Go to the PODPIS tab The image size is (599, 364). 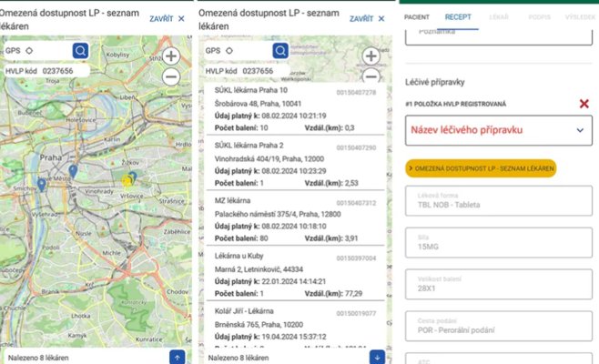click(x=541, y=17)
